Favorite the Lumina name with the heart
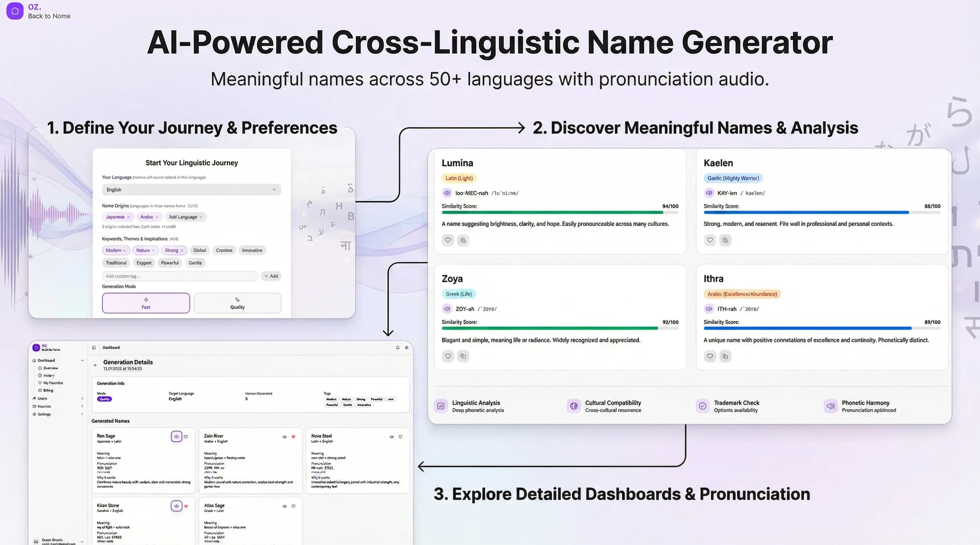Image resolution: width=980 pixels, height=545 pixels. [x=448, y=240]
